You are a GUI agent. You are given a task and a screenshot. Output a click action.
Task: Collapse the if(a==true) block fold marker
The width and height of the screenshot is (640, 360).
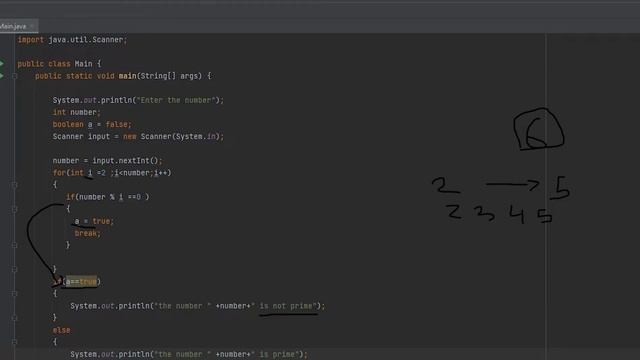14,293
